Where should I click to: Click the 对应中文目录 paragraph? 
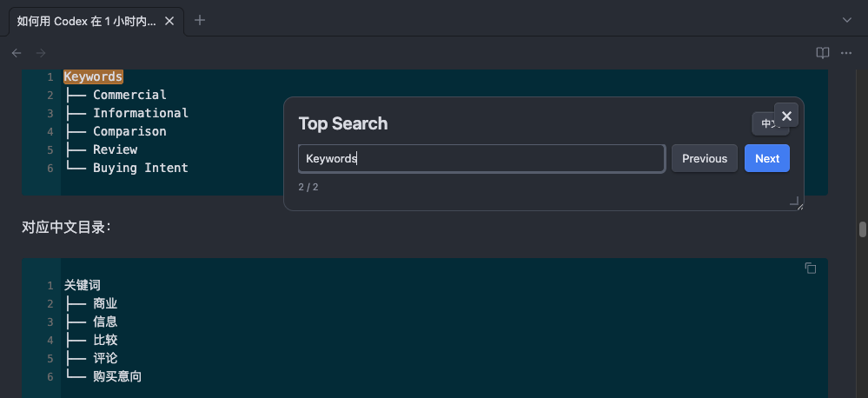pyautogui.click(x=66, y=227)
